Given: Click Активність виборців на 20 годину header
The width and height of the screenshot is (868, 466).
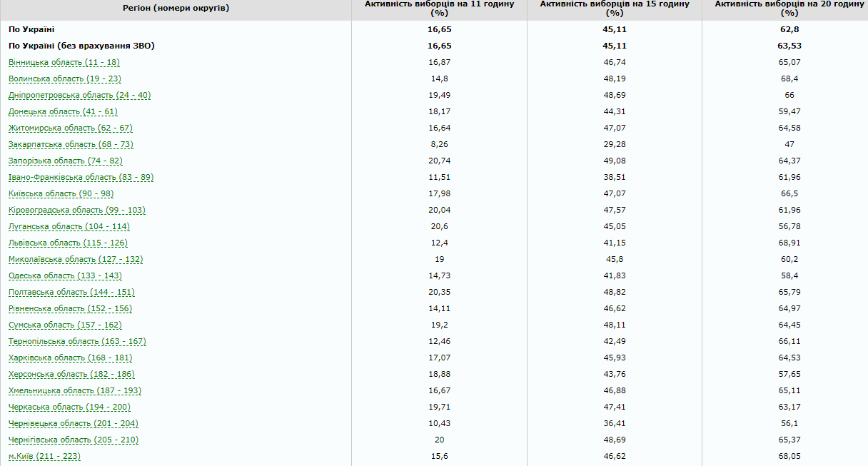Looking at the screenshot, I should coord(789,9).
